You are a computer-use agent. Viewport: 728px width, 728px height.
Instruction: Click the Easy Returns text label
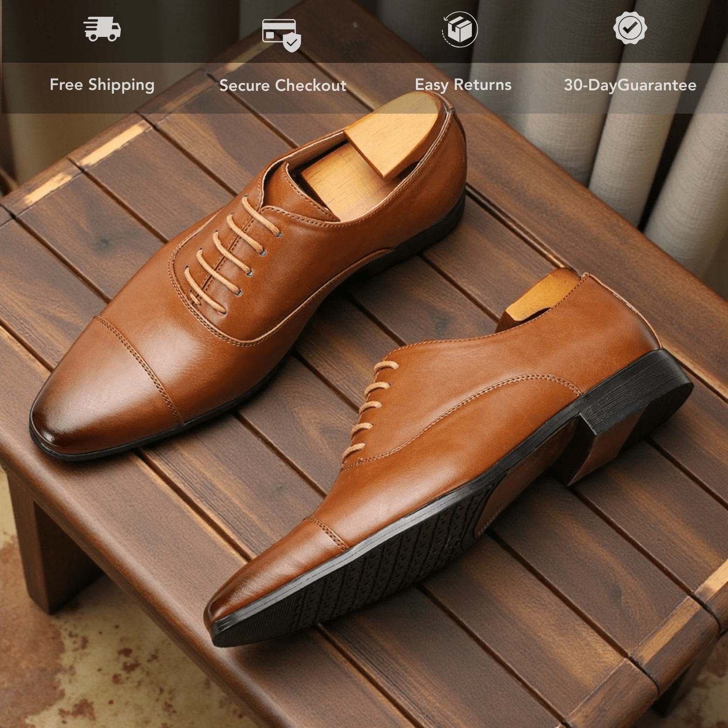463,85
